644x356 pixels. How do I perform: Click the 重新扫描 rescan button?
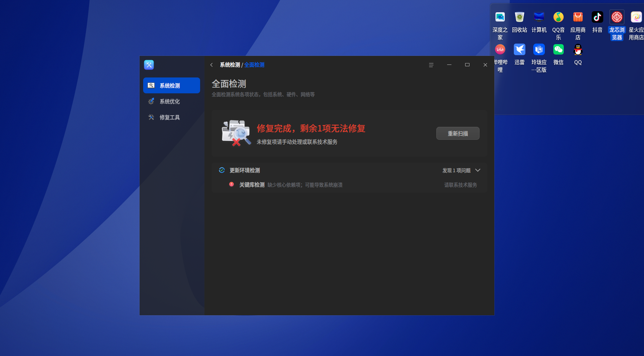pos(458,133)
